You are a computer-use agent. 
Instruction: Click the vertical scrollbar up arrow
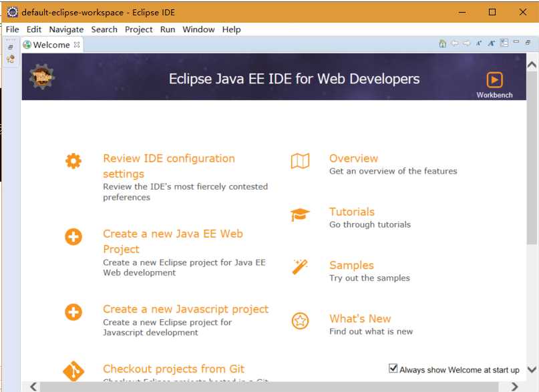(532, 65)
